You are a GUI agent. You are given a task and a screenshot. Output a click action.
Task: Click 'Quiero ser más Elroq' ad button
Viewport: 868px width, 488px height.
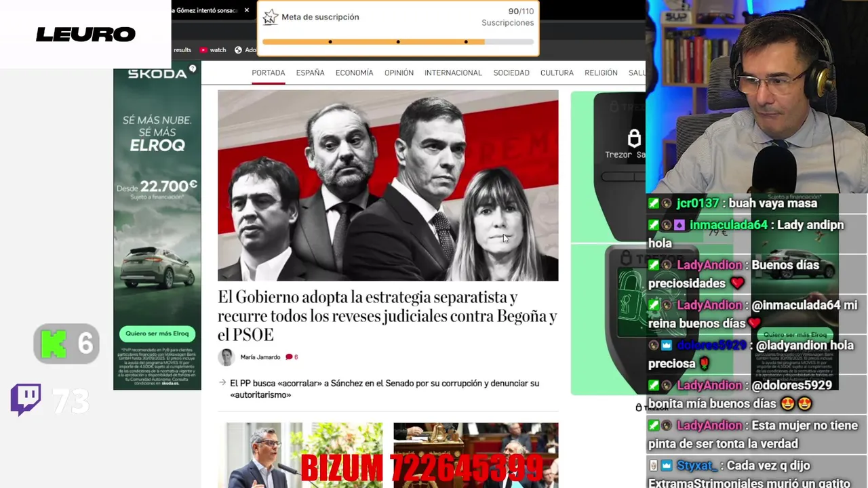157,333
